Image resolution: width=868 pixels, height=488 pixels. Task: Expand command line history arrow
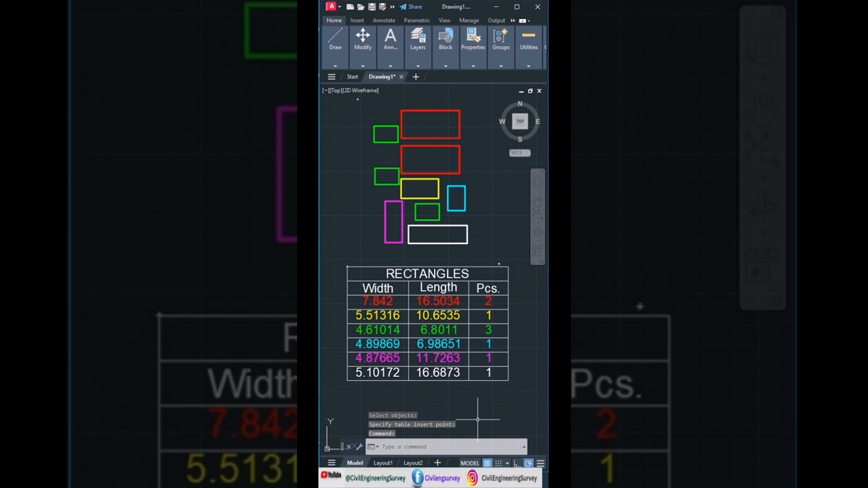[524, 447]
